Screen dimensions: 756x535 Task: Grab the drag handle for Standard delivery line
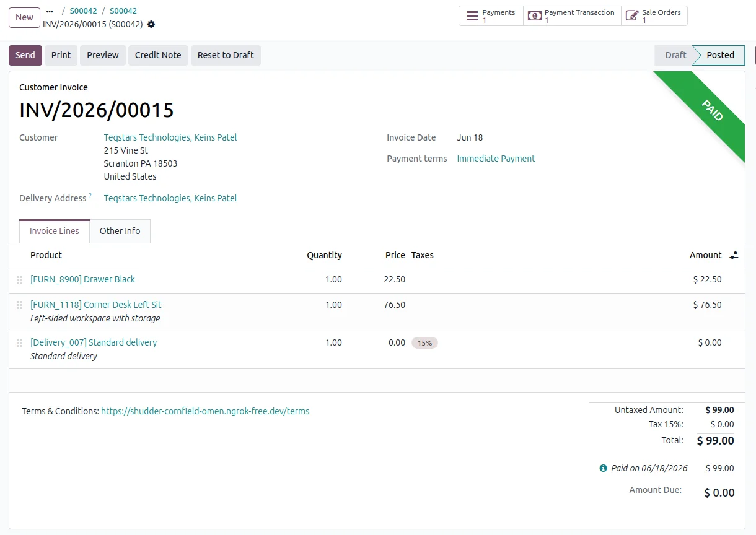point(20,343)
